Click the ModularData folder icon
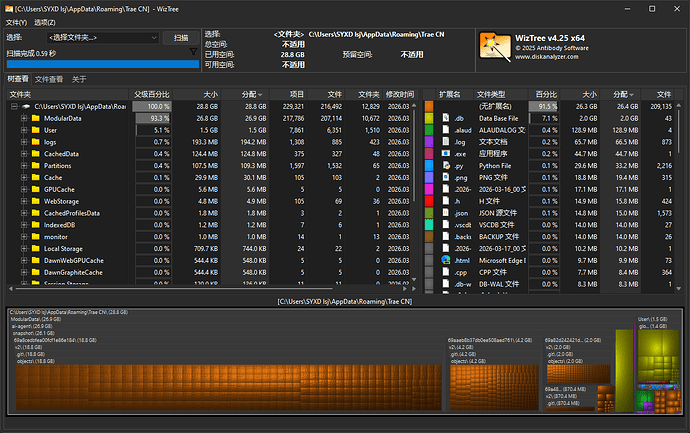Image resolution: width=690 pixels, height=433 pixels. 36,118
